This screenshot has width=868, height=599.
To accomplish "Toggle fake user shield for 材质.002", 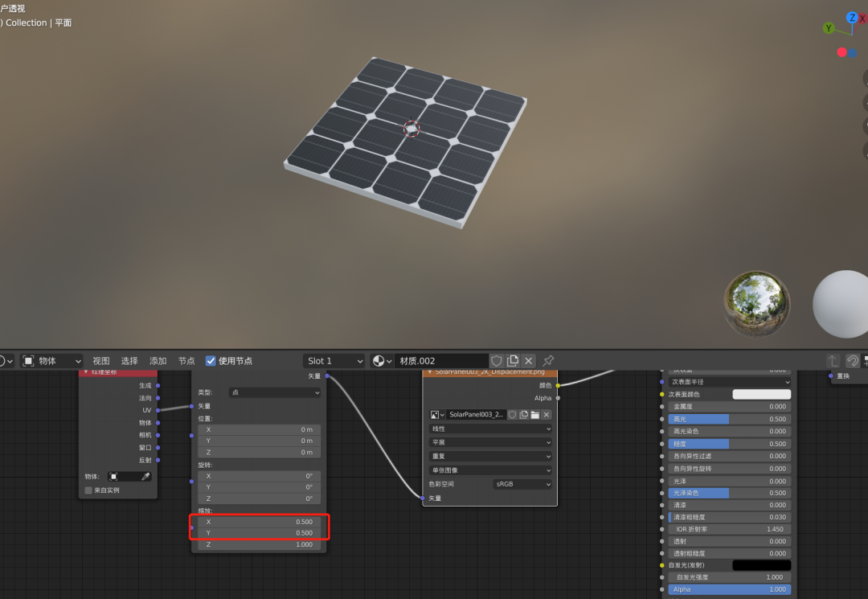I will point(497,361).
